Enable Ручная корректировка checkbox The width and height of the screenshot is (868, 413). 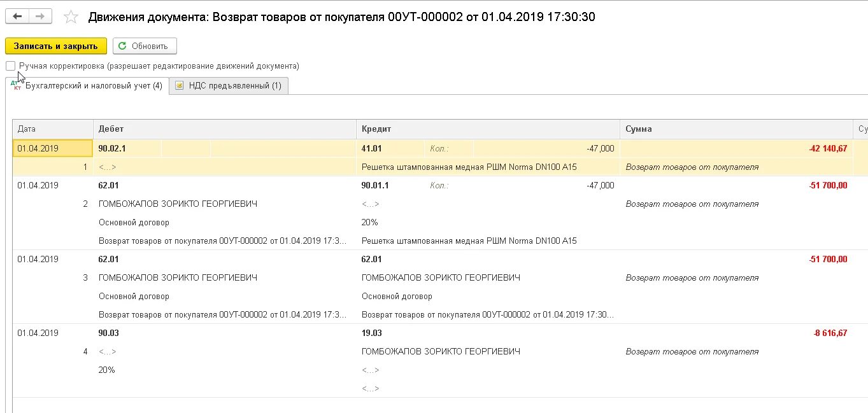pos(10,66)
